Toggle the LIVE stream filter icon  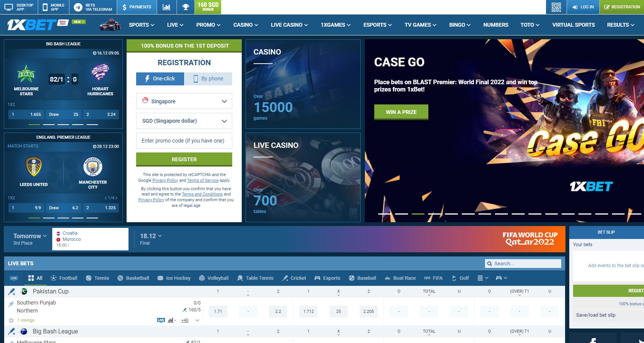(14, 278)
